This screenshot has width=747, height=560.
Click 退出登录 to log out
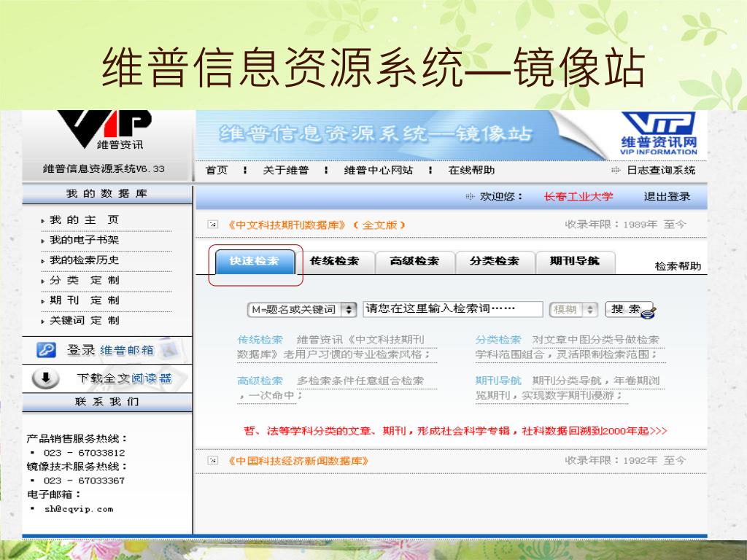point(667,197)
